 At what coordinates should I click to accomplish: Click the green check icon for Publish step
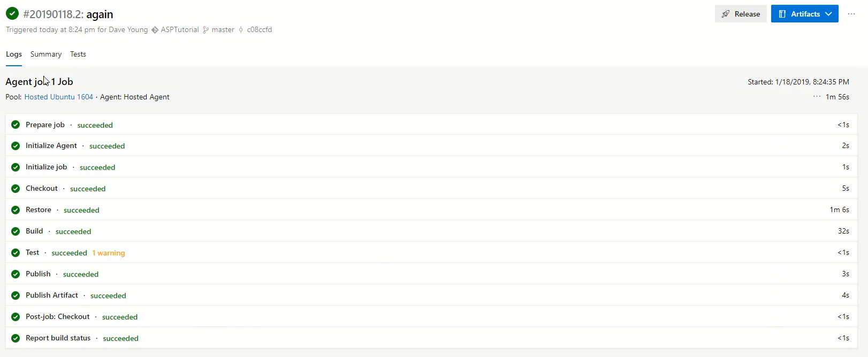coord(16,274)
